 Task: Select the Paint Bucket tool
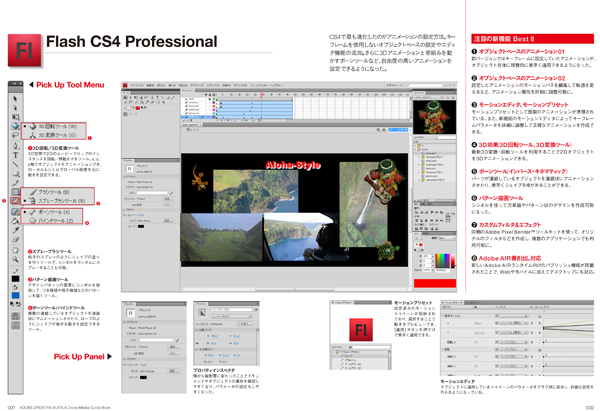pos(15,221)
